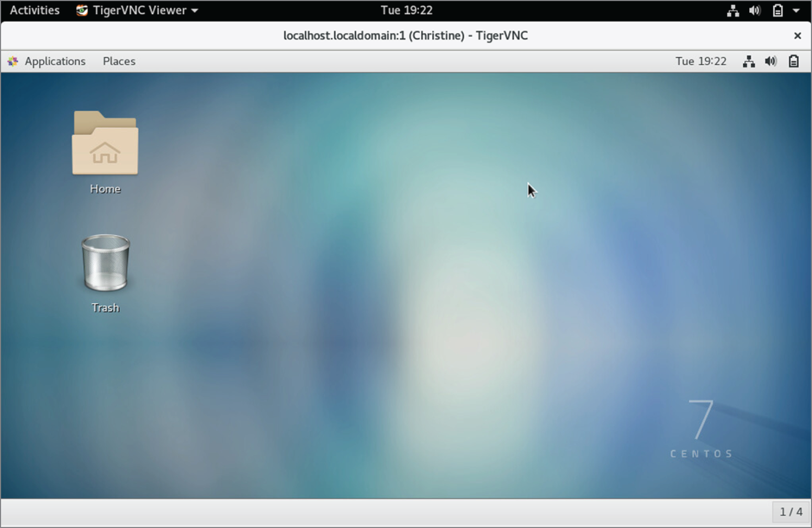Open the host top bar clock
The image size is (812, 528).
[407, 10]
